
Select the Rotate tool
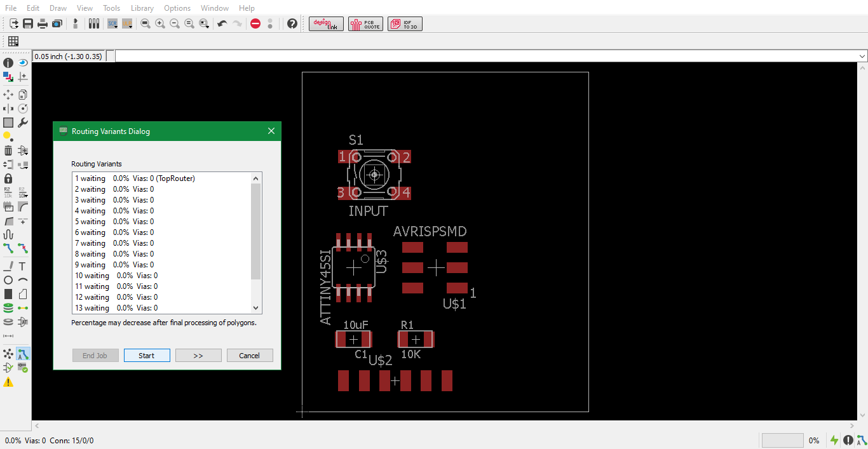coord(23,109)
